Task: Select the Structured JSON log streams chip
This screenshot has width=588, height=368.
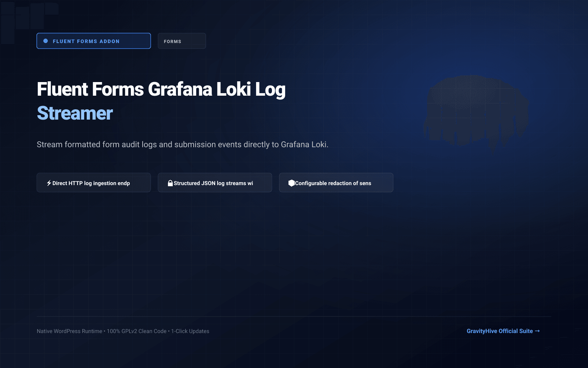Action: pos(215,183)
